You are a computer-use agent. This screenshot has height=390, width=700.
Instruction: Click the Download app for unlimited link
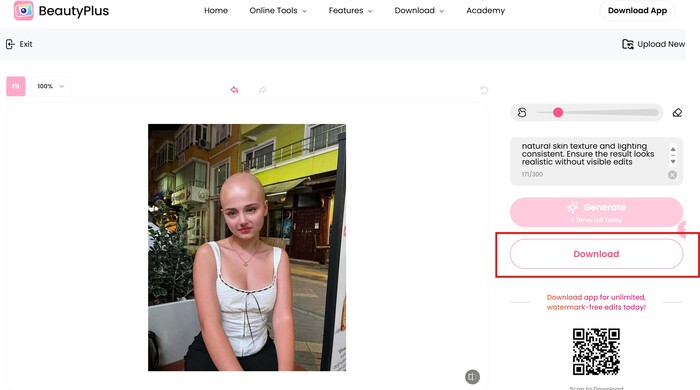tap(596, 302)
